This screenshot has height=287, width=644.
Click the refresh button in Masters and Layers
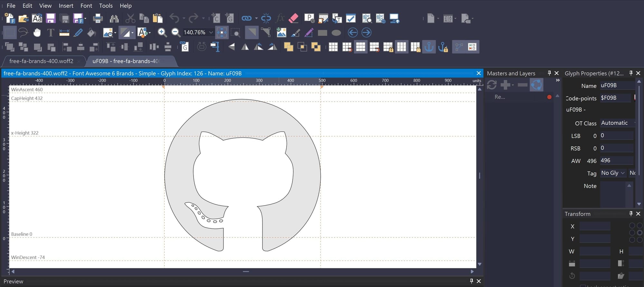[492, 85]
